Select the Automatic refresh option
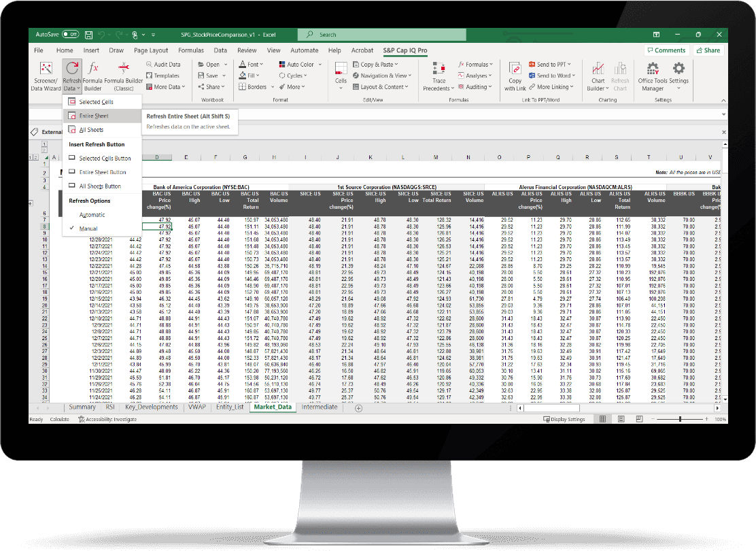The image size is (756, 551). 92,215
